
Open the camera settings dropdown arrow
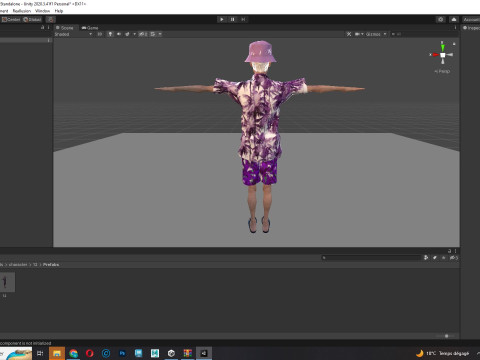(x=362, y=34)
